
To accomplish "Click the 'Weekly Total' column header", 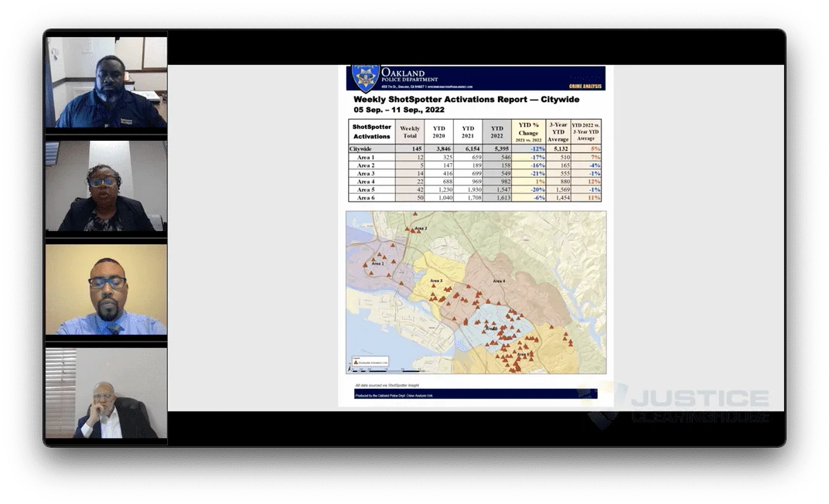I will pyautogui.click(x=410, y=131).
